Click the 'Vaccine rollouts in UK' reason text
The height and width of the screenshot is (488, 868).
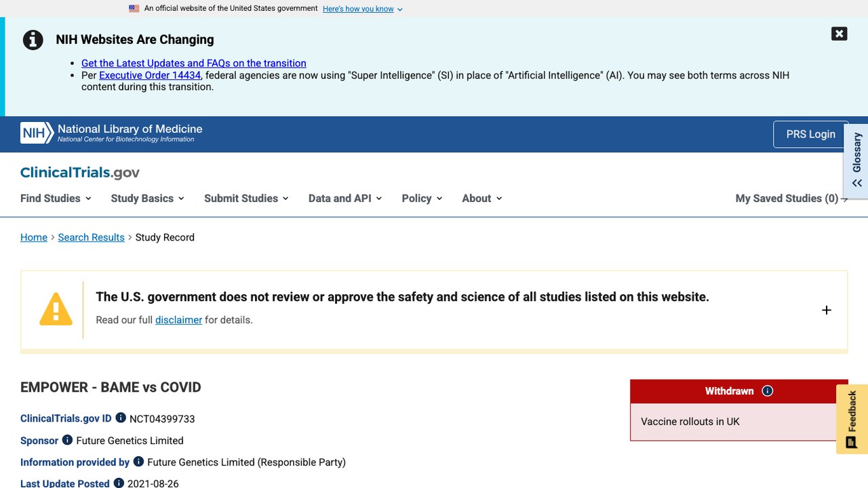click(x=690, y=422)
